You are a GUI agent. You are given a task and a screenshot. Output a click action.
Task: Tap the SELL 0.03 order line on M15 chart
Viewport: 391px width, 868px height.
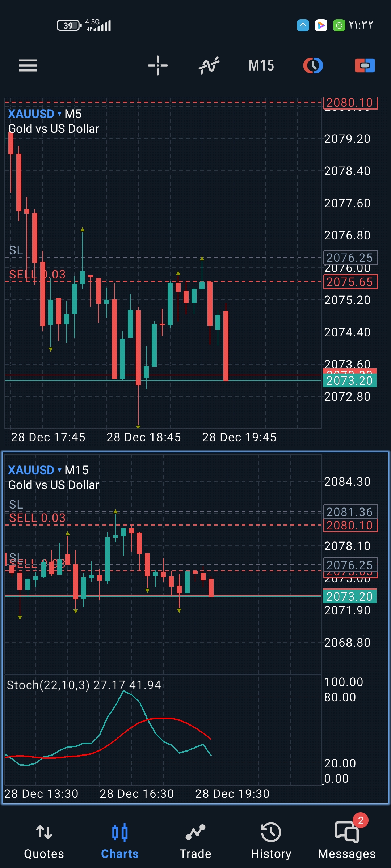tap(37, 518)
